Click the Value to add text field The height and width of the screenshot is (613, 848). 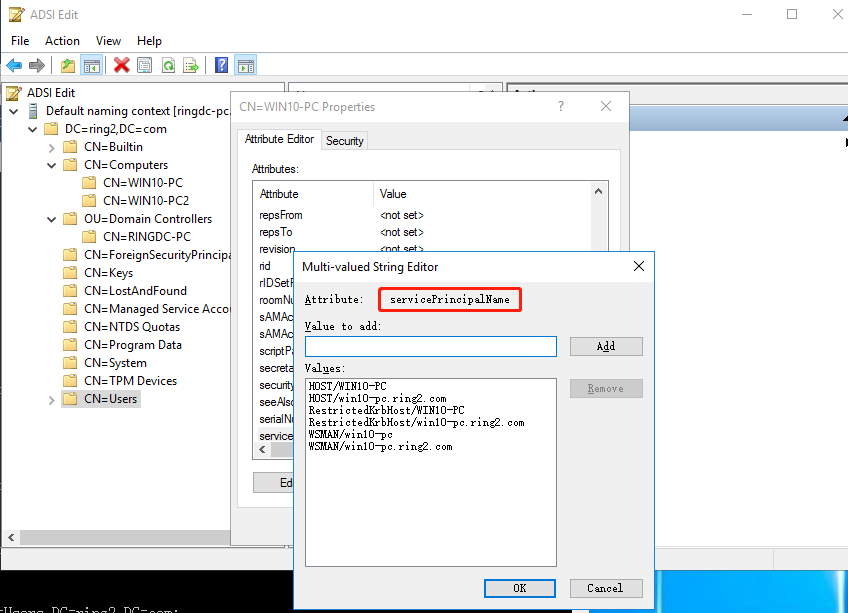pyautogui.click(x=430, y=346)
